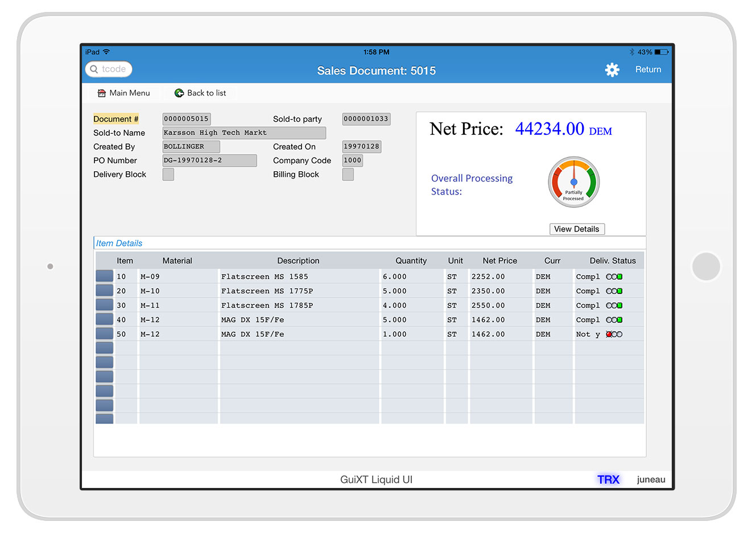The width and height of the screenshot is (756, 538).
Task: Click the Back to list arrow icon
Action: click(179, 93)
